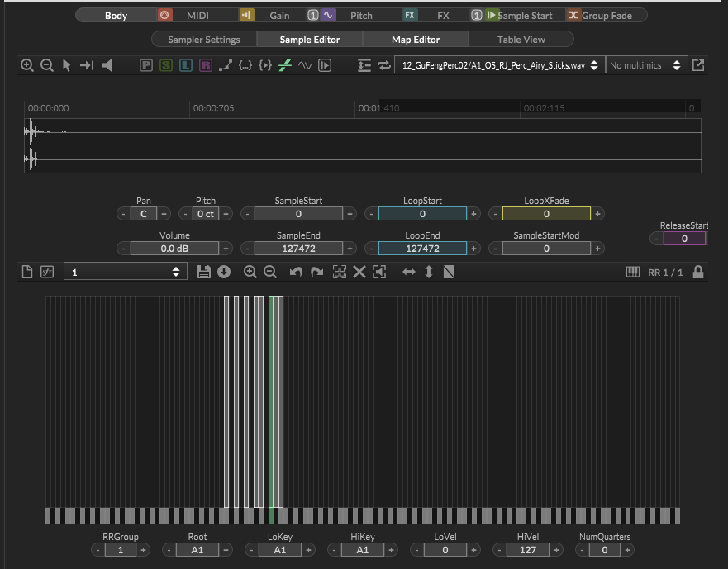
Task: Toggle the green zero-crossing slash icon
Action: 285,65
